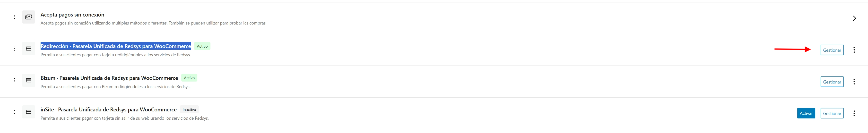
Task: Activate the inSite payment gateway
Action: click(806, 114)
